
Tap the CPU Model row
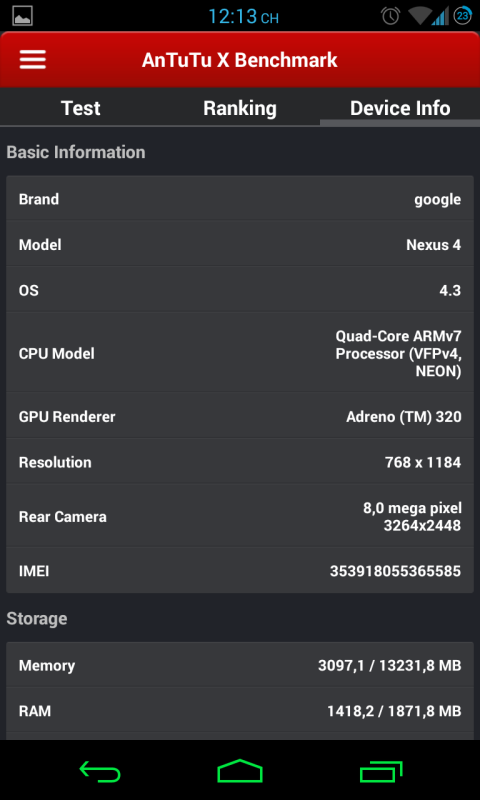click(x=240, y=353)
